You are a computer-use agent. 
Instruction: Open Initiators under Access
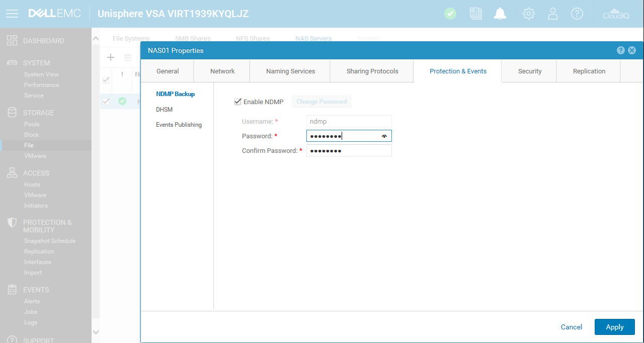pyautogui.click(x=36, y=206)
